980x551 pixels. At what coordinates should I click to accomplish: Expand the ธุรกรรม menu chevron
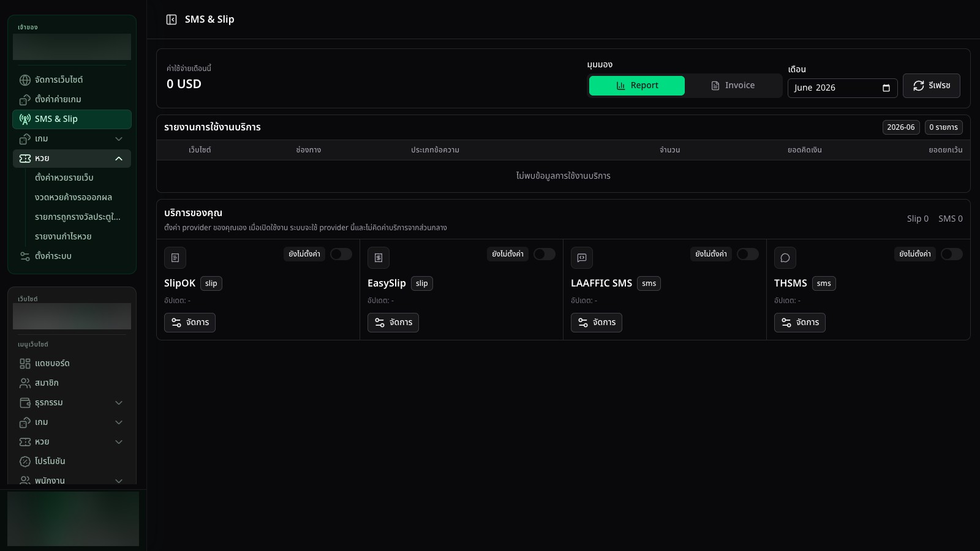pyautogui.click(x=119, y=403)
